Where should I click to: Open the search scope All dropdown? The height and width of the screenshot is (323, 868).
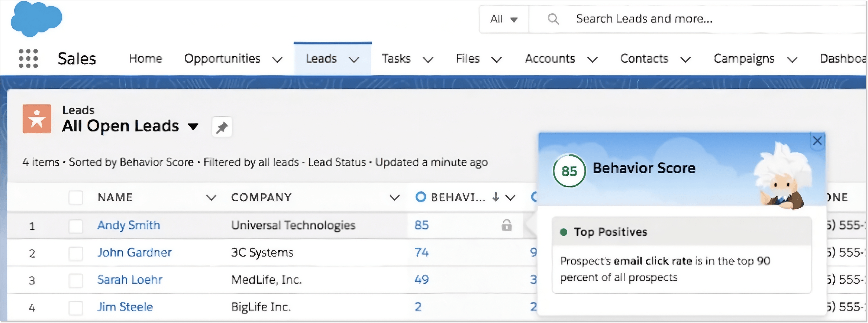click(503, 19)
